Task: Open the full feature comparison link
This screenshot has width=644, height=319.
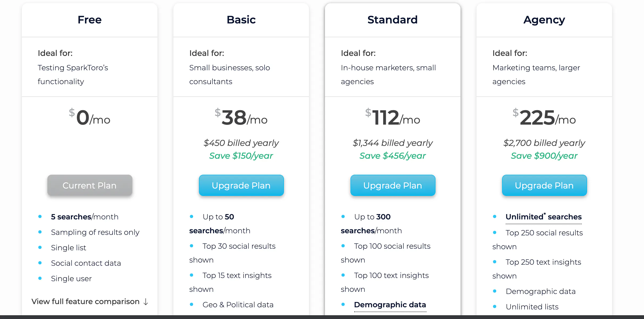Action: point(85,301)
